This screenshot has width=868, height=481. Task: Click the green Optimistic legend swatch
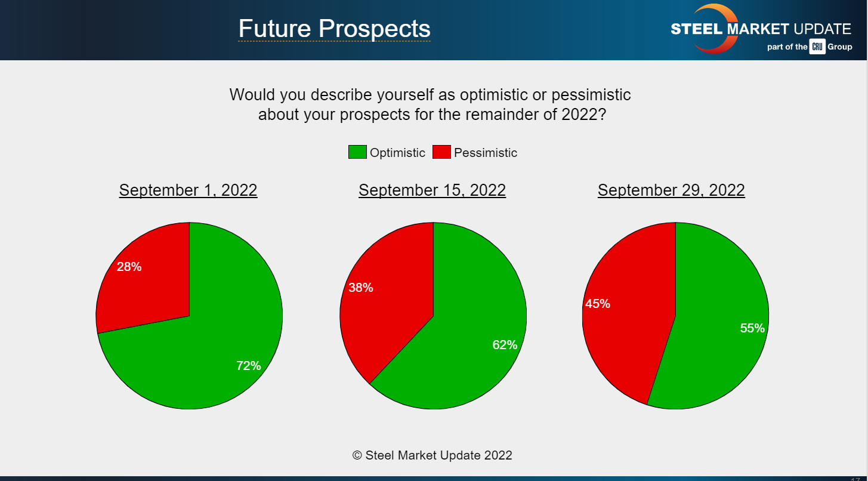point(357,152)
